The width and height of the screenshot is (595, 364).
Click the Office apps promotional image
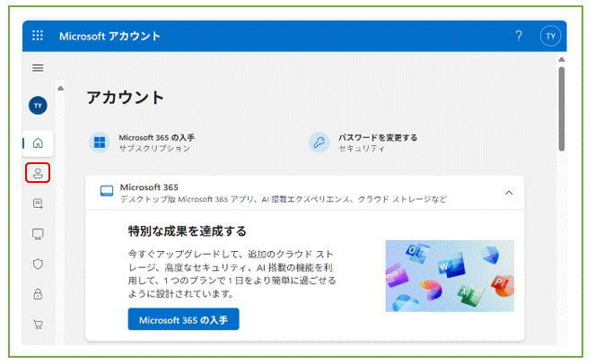pos(450,275)
